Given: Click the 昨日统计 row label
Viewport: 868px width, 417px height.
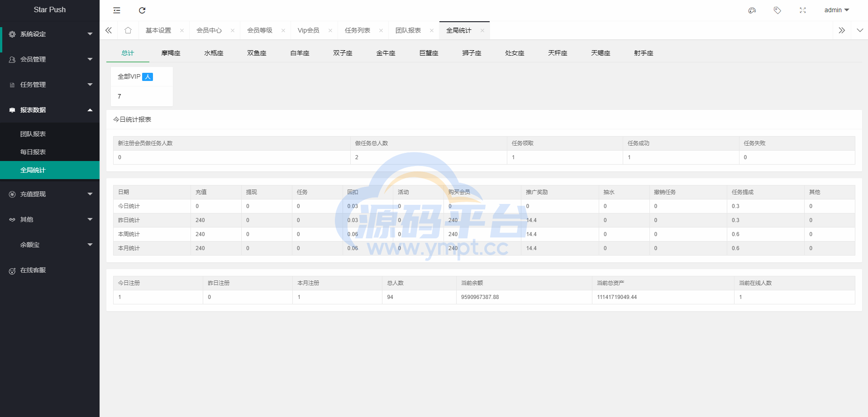Looking at the screenshot, I should [x=129, y=220].
